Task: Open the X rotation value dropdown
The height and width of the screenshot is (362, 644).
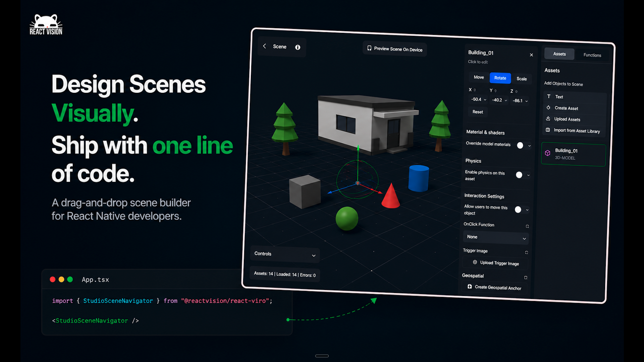Action: (479, 100)
